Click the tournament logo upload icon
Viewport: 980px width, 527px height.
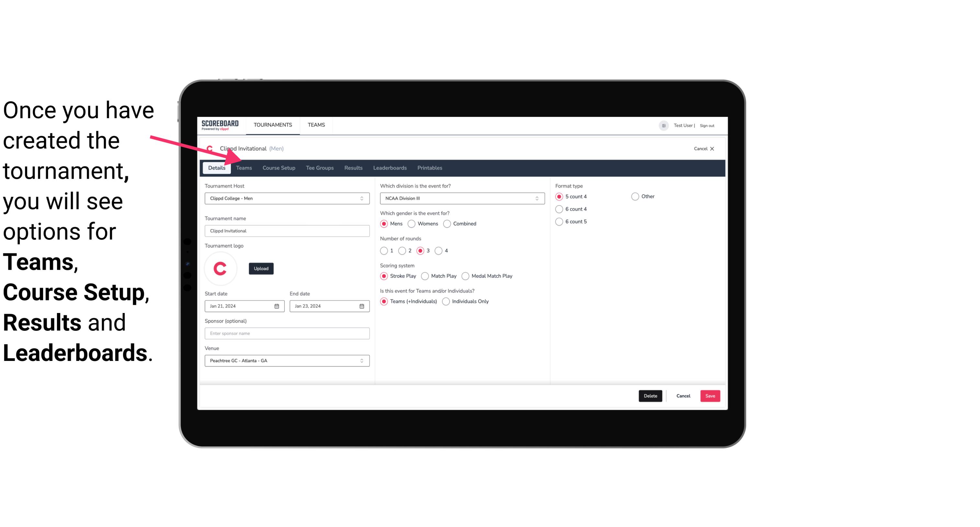click(260, 268)
